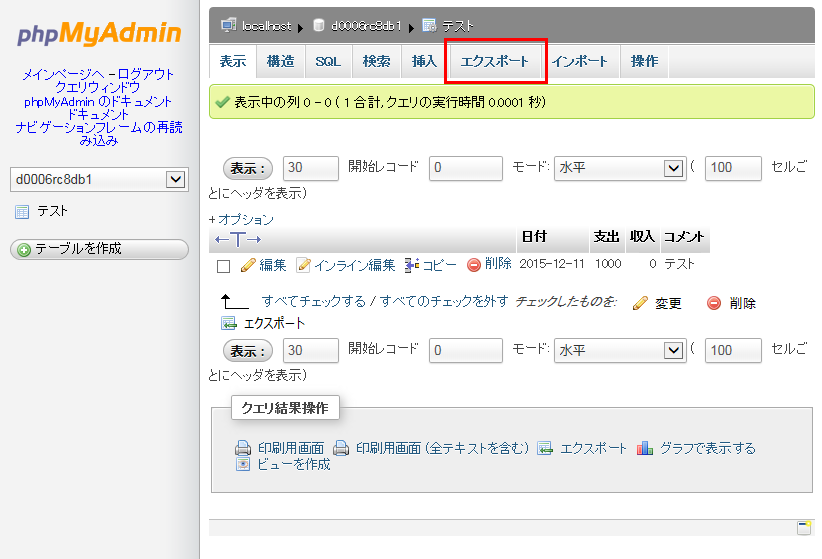Click すべてチェックする link
The image size is (822, 559).
point(314,302)
